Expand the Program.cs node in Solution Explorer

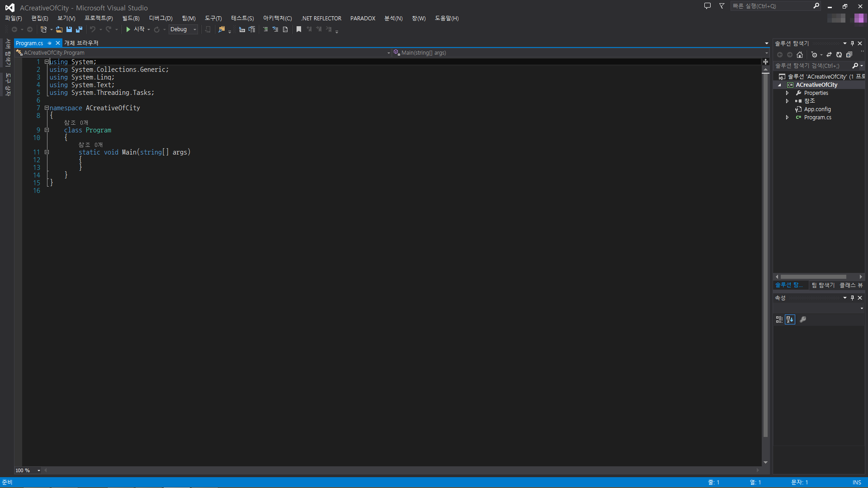787,117
